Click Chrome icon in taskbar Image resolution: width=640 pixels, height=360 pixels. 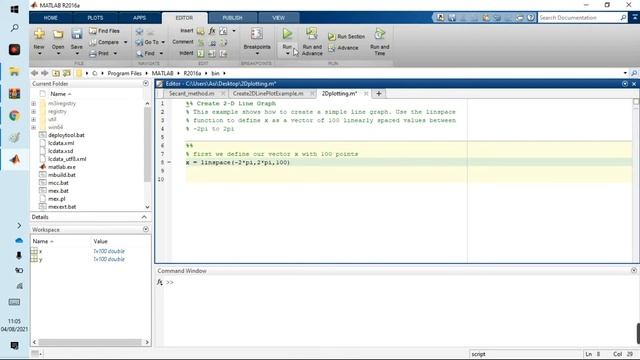(x=14, y=116)
